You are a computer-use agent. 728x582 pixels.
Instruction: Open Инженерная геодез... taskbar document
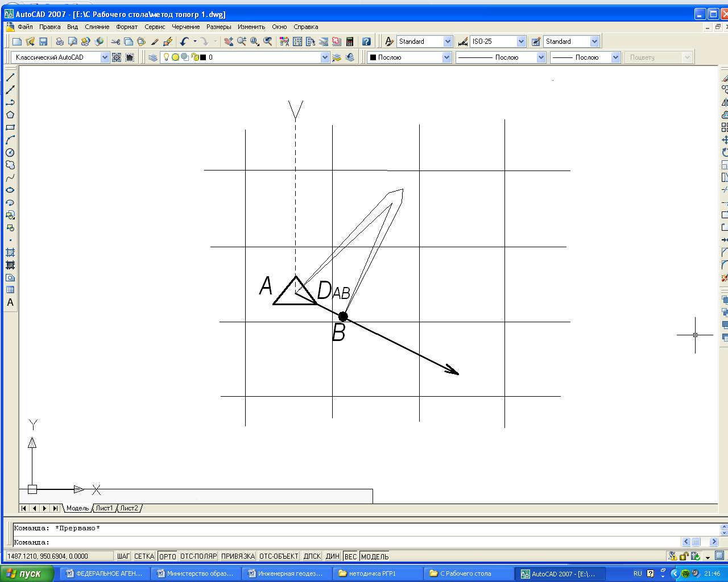tap(287, 573)
